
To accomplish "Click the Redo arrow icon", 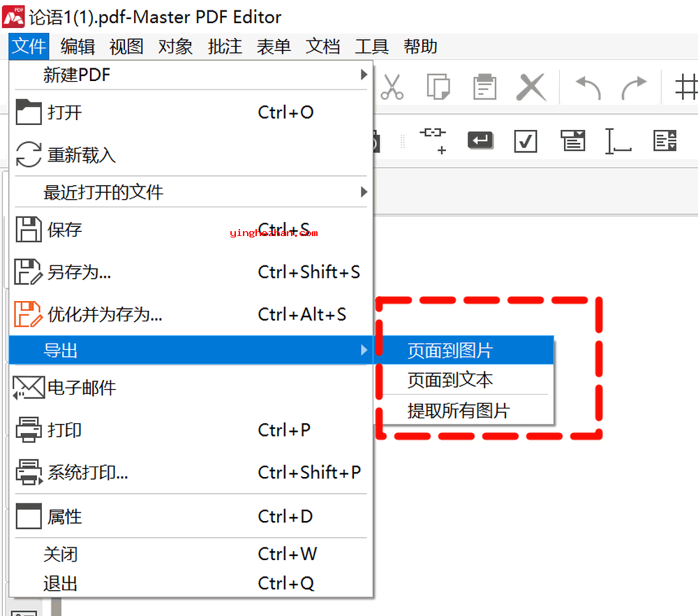I will pyautogui.click(x=634, y=88).
